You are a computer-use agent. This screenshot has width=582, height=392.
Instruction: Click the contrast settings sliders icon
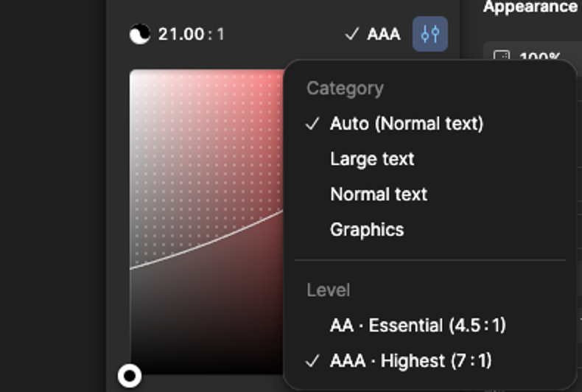point(430,34)
